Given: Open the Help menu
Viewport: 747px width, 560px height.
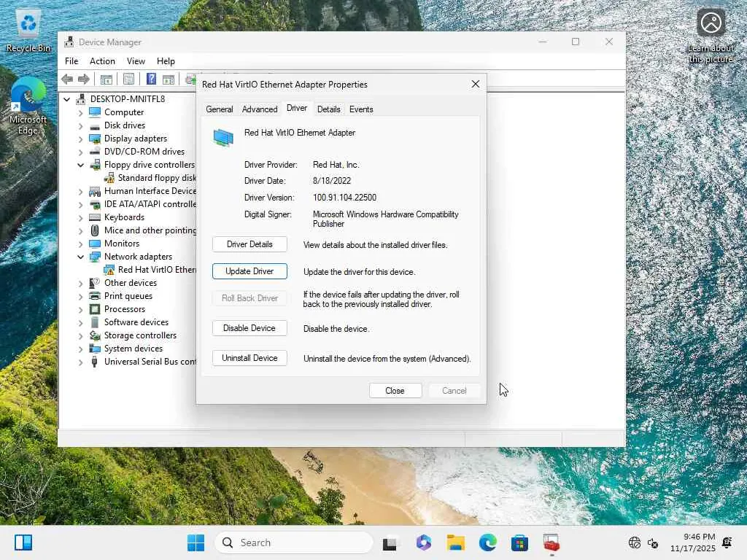Looking at the screenshot, I should pyautogui.click(x=166, y=61).
